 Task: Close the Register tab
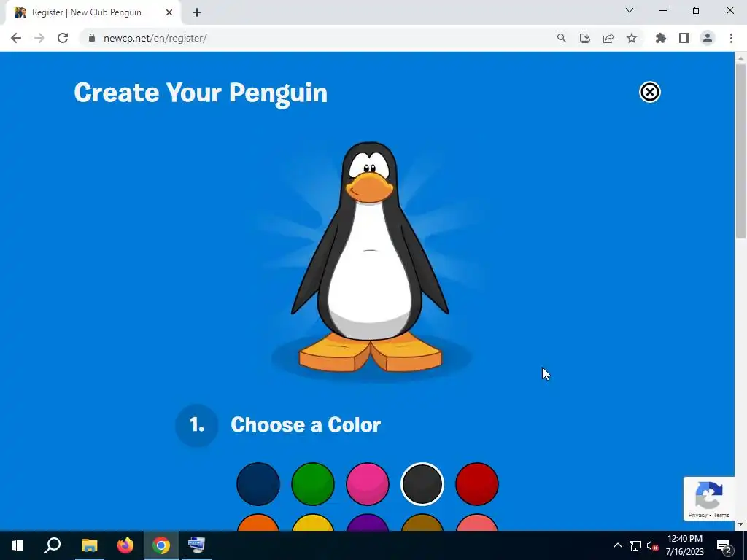pyautogui.click(x=169, y=13)
